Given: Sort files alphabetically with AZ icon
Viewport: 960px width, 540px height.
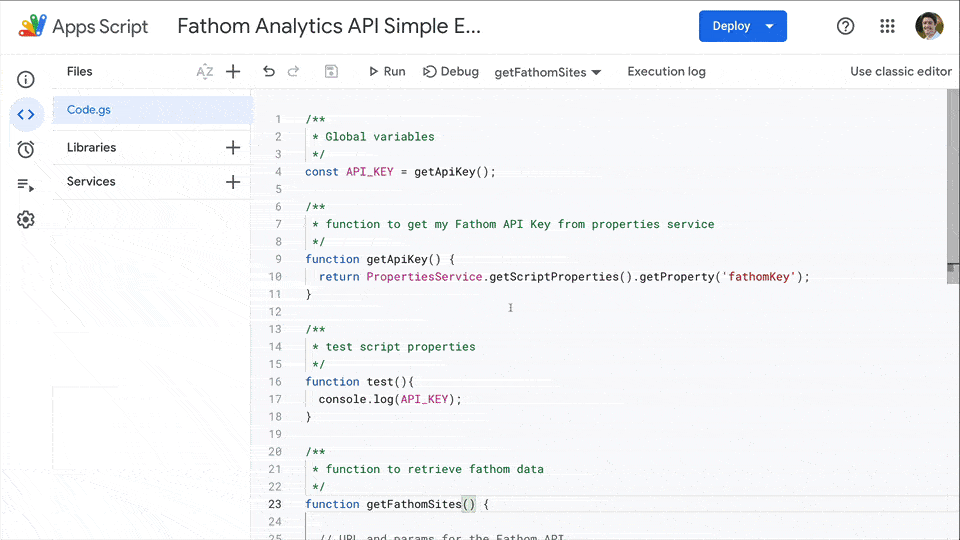Looking at the screenshot, I should click(x=204, y=72).
